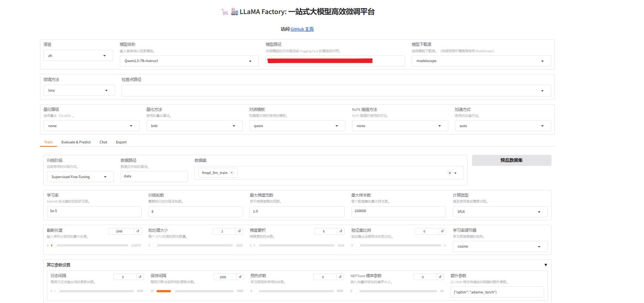Adjust the 验证集比例 slider
The width and height of the screenshot is (644, 303).
click(398, 245)
